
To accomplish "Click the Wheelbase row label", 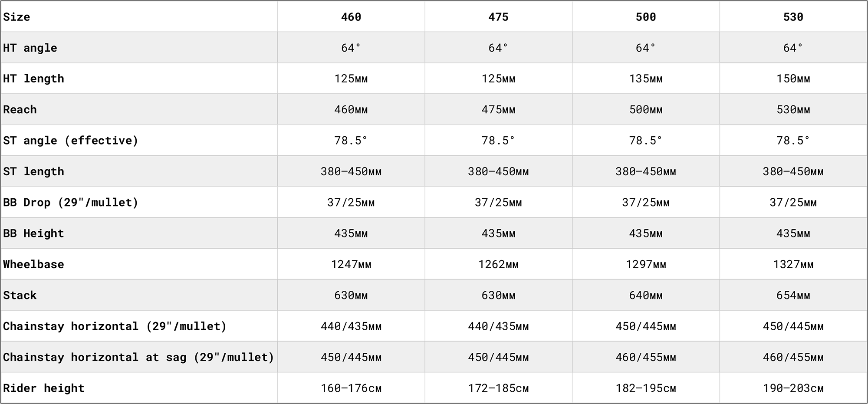I will click(33, 264).
